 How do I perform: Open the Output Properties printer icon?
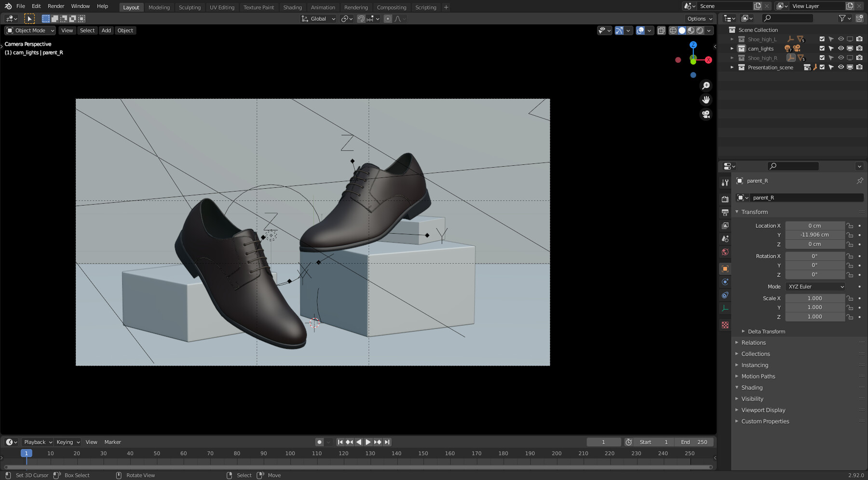725,212
